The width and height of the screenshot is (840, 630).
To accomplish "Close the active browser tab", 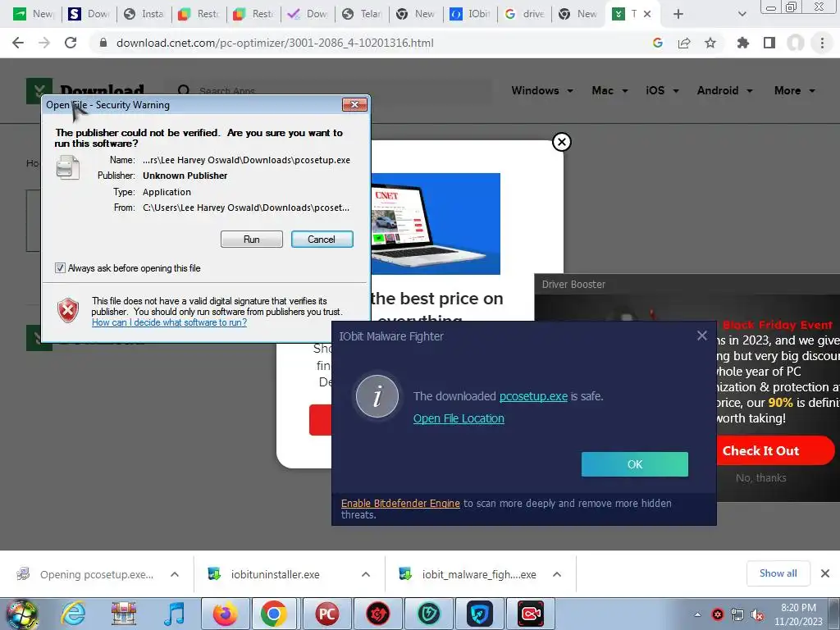I will coord(647,14).
